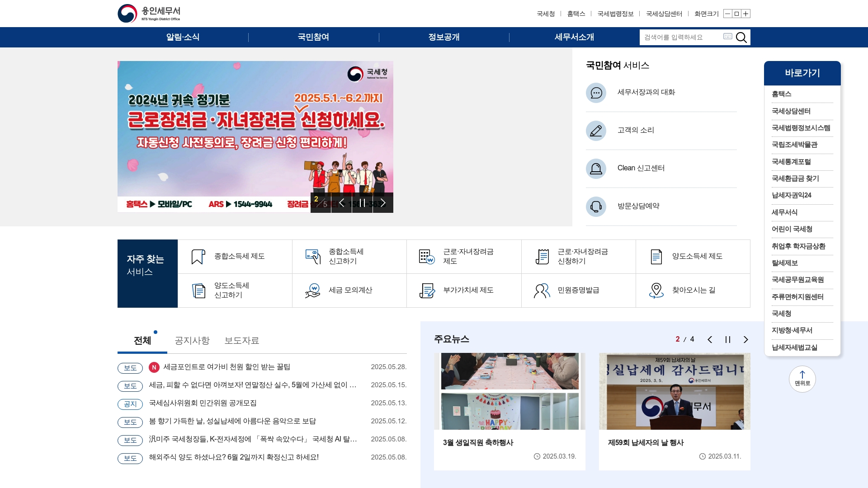
Task: Pause the 주요뉴스 carousel
Action: (x=728, y=340)
